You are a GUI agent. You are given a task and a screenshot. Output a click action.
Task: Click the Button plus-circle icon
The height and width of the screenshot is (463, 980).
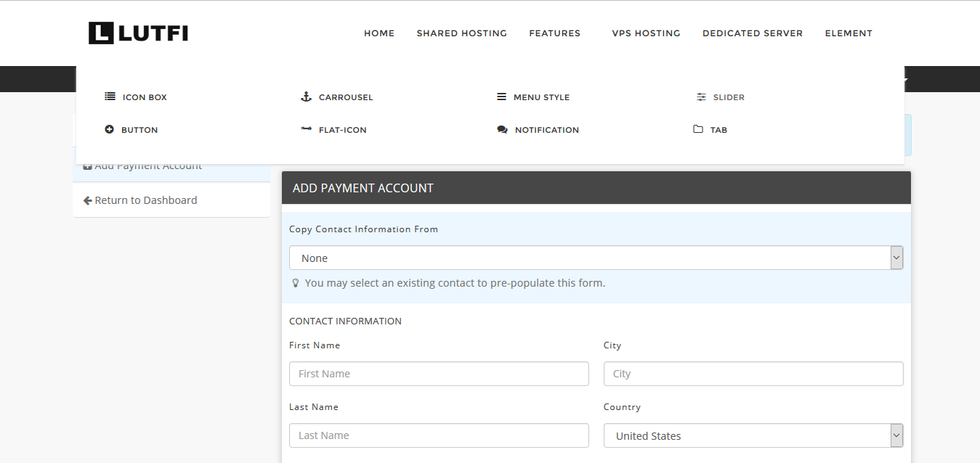[109, 129]
